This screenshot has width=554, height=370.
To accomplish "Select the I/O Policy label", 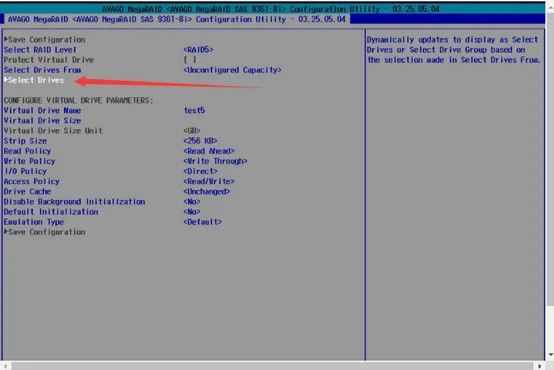I will [x=25, y=171].
